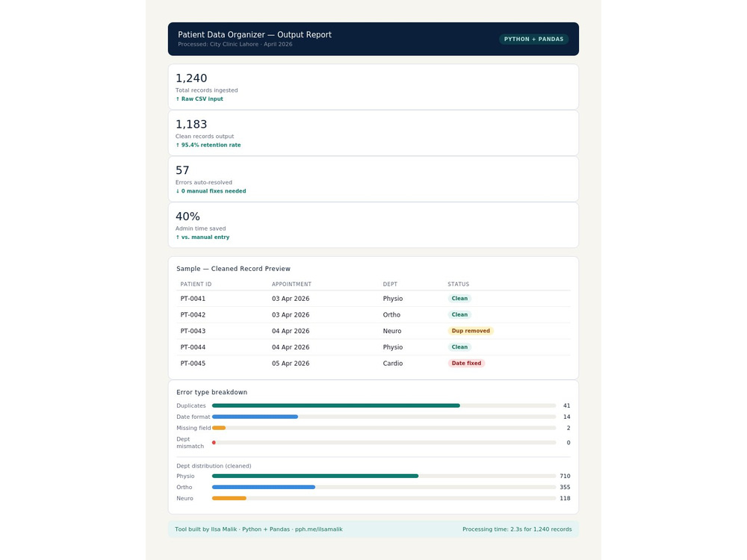Select patient ID PT-0045
The image size is (747, 560).
click(193, 364)
